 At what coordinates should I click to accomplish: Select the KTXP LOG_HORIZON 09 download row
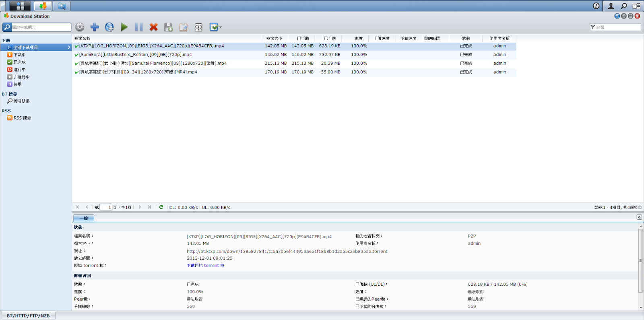pos(294,46)
